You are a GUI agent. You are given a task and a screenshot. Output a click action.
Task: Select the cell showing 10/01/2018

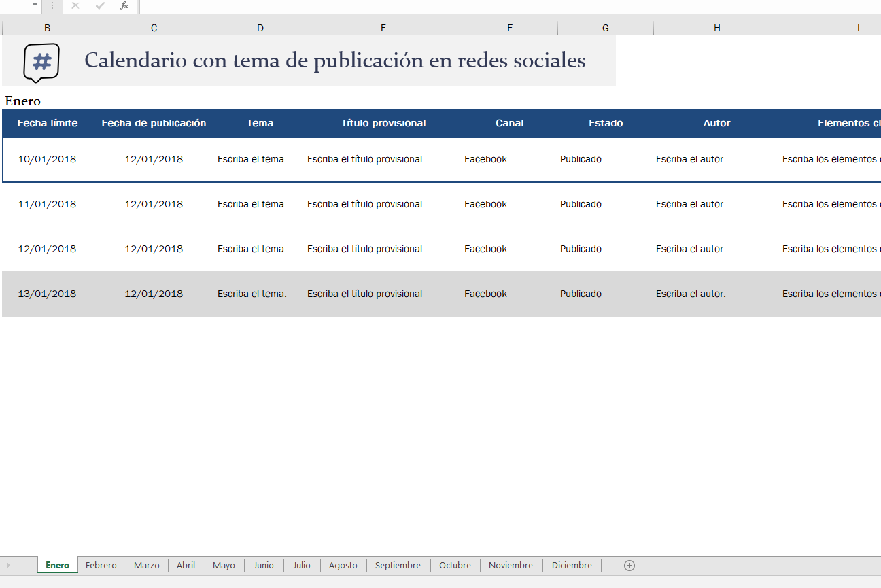46,159
